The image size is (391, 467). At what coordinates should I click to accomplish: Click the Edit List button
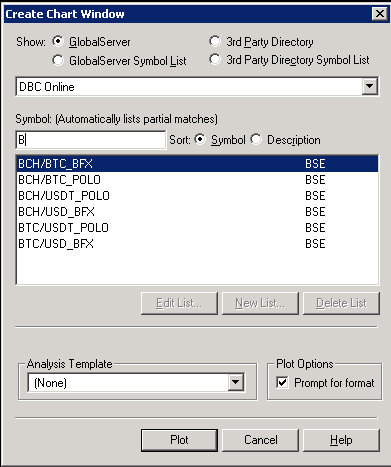tap(179, 303)
